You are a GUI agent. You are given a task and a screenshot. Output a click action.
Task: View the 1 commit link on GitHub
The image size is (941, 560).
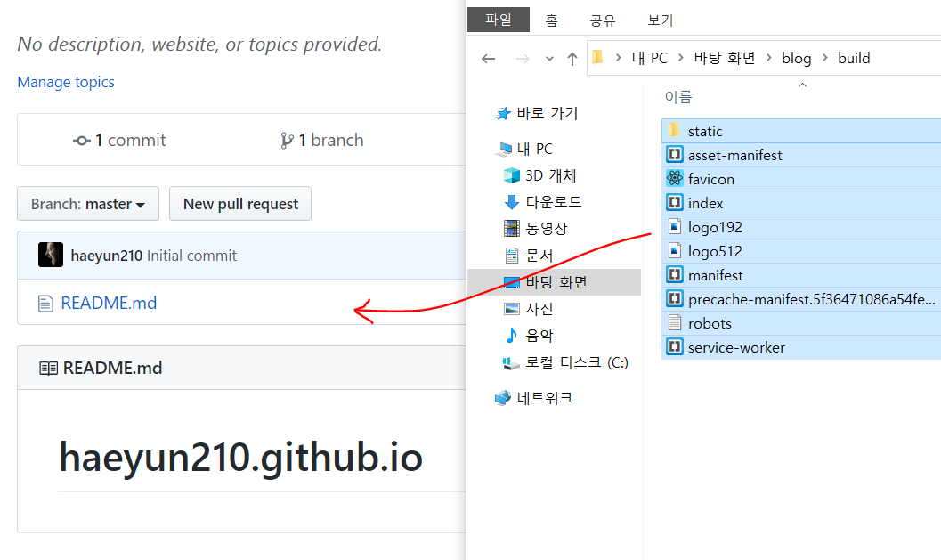click(118, 140)
